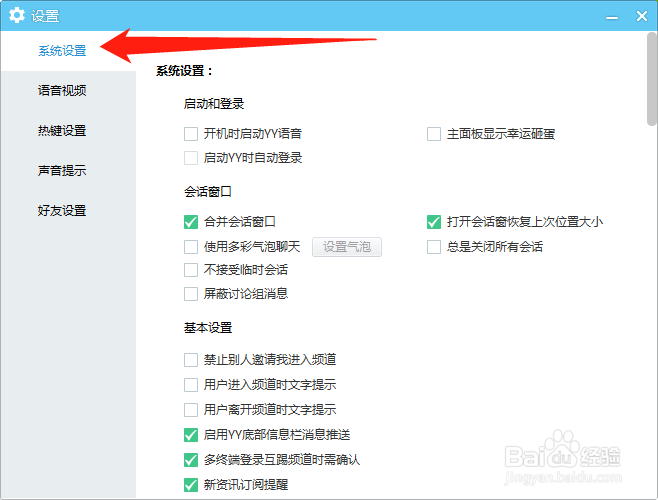Viewport: 658px width, 500px height.
Task: Click the 会话窗口 section heading
Action: (x=208, y=192)
